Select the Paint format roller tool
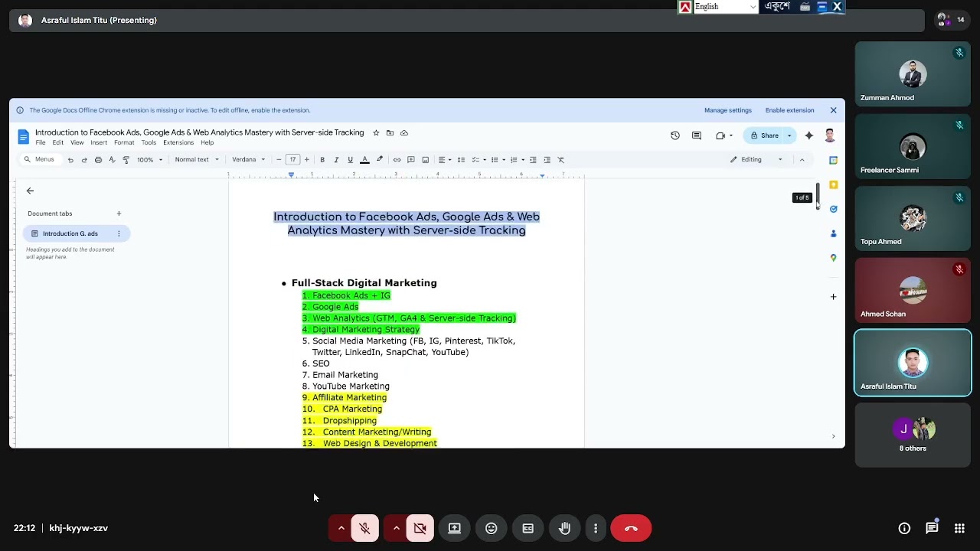Screen dimensions: 980x551 126,160
